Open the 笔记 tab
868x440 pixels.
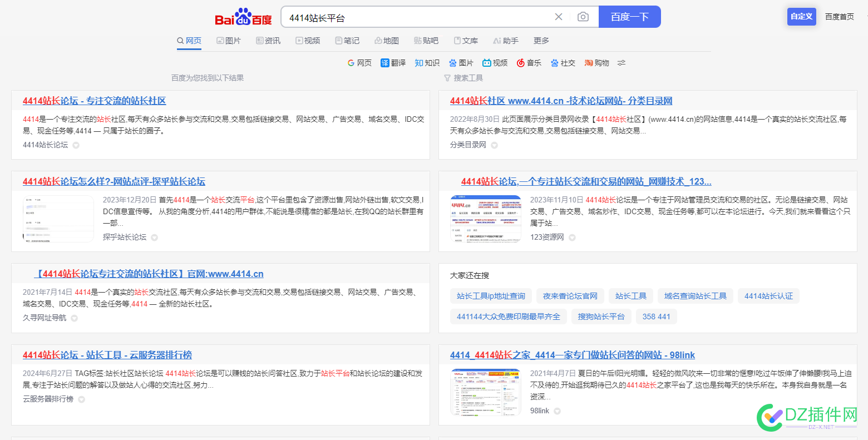click(x=347, y=41)
